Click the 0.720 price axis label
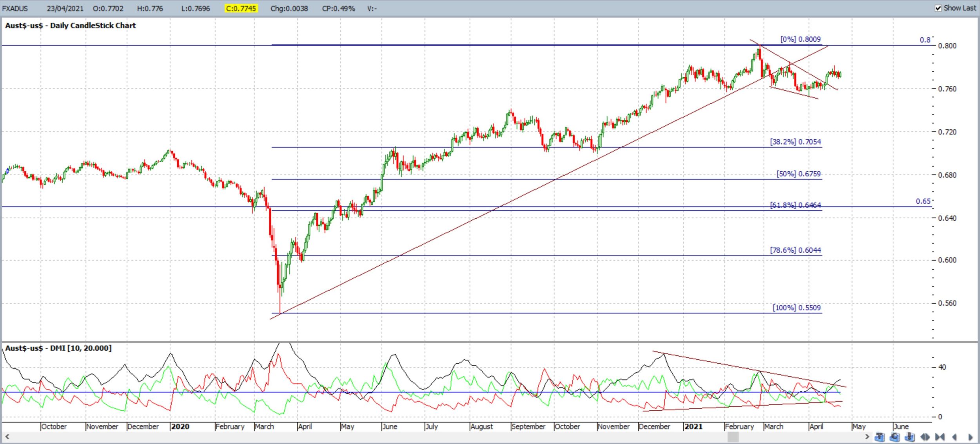This screenshot has height=444, width=980. pyautogui.click(x=947, y=132)
